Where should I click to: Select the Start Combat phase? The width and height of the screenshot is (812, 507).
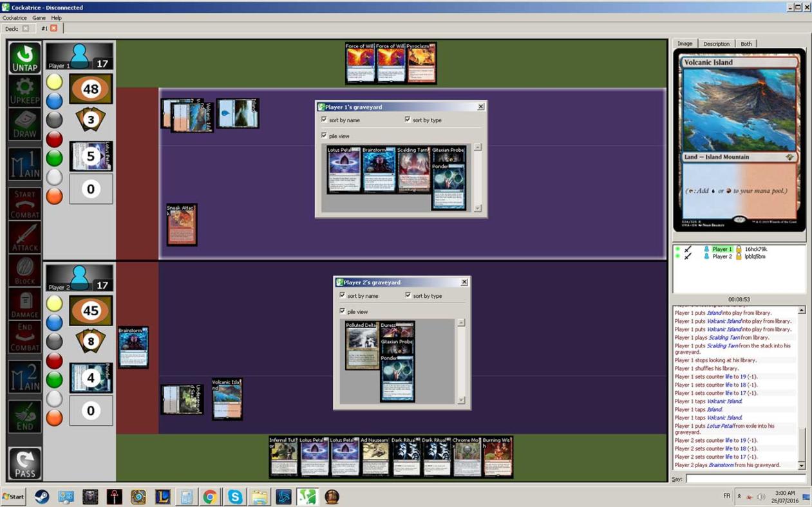pyautogui.click(x=24, y=203)
